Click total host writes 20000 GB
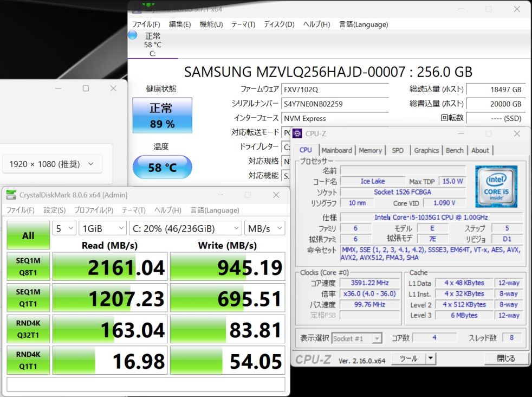 496,104
